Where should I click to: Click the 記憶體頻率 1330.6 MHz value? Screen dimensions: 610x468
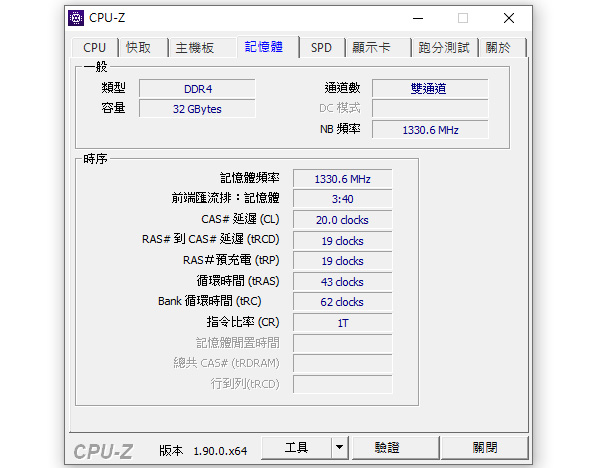click(342, 179)
